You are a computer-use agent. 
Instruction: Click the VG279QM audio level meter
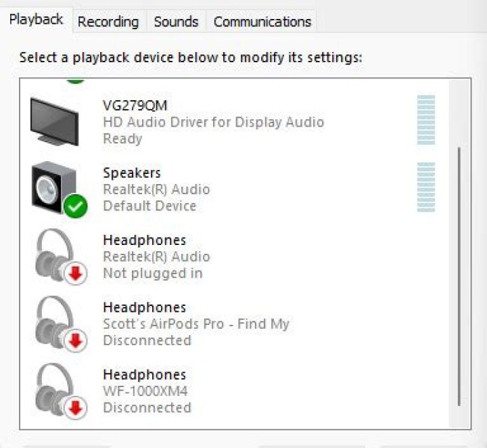(x=425, y=120)
